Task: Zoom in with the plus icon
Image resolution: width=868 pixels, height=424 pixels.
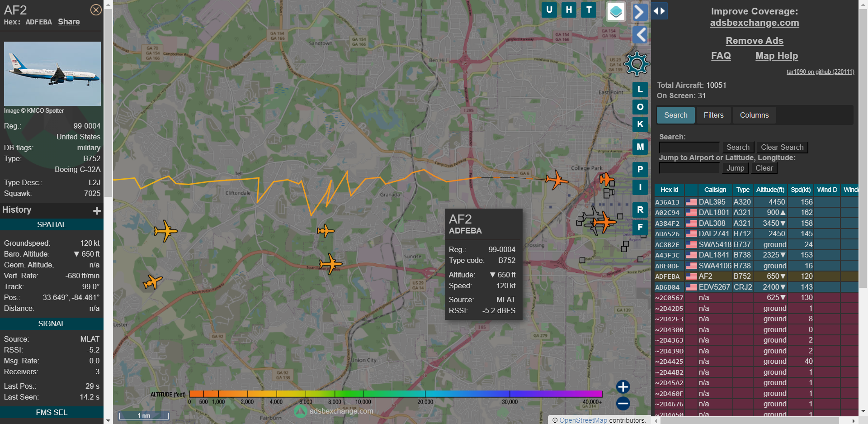Action: tap(623, 386)
